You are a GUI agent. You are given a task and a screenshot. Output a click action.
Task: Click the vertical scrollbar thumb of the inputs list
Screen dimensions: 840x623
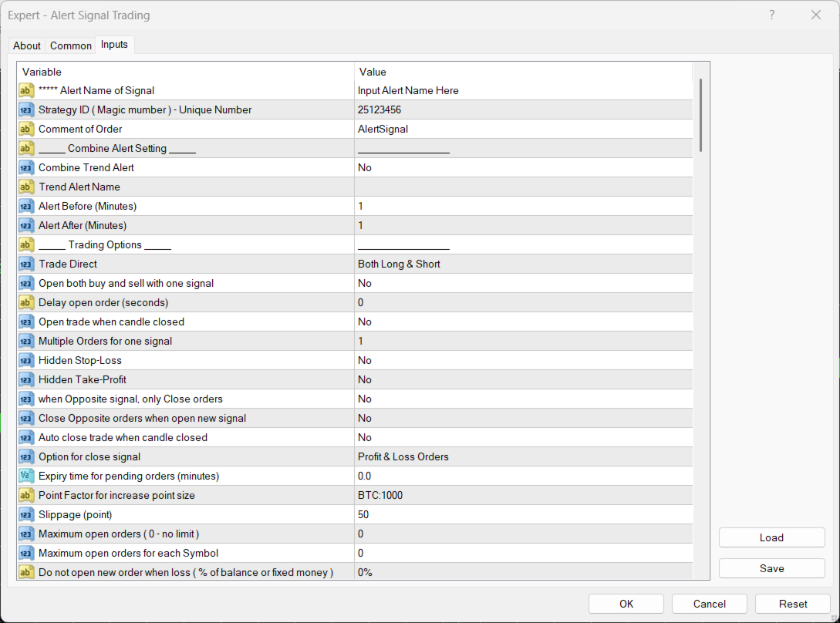tap(700, 115)
